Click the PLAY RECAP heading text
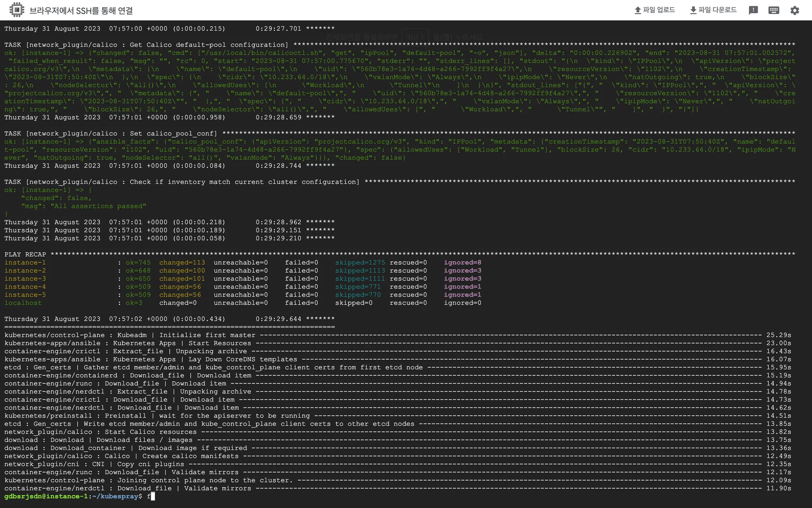This screenshot has height=508, width=812. pyautogui.click(x=25, y=254)
